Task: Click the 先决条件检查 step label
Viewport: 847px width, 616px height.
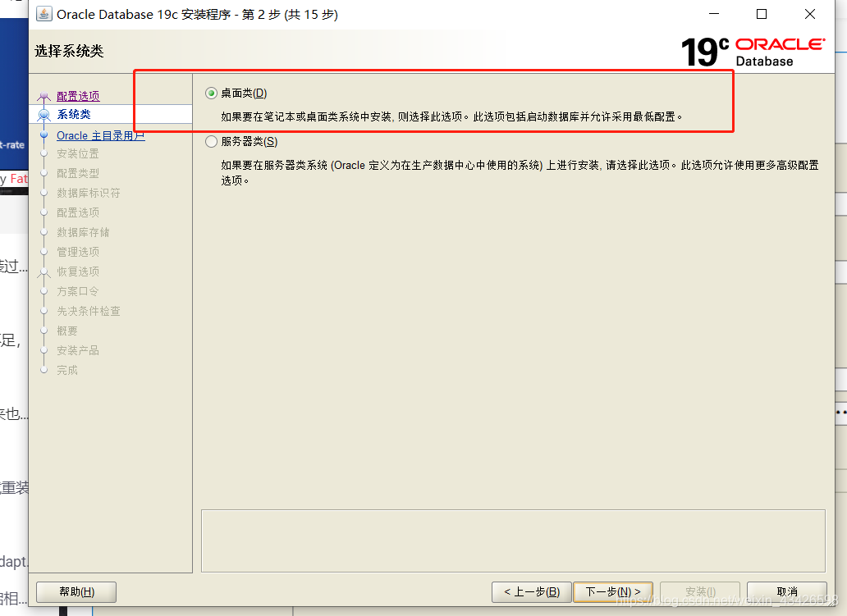Action: [x=89, y=311]
